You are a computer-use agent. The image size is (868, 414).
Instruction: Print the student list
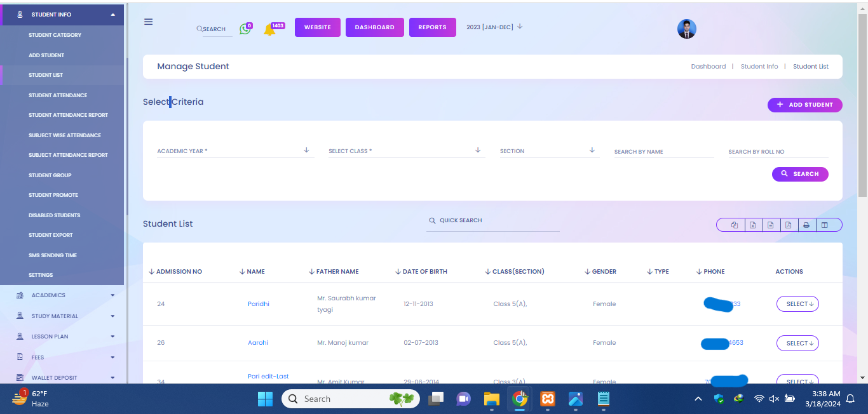tap(806, 225)
